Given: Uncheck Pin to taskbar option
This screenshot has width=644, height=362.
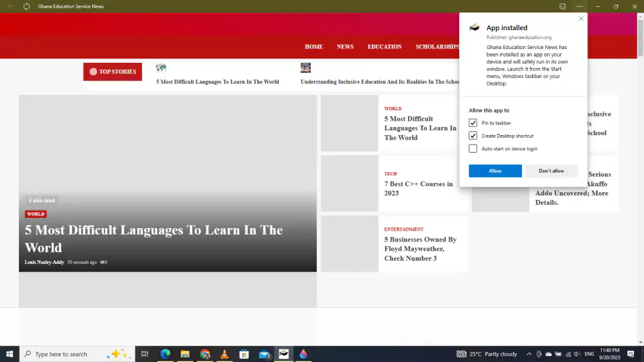Looking at the screenshot, I should 472,123.
